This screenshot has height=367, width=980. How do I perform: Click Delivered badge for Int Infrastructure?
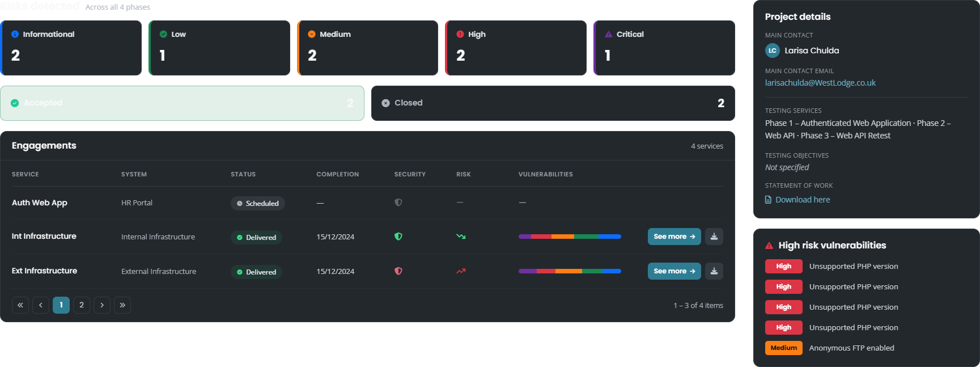[256, 237]
